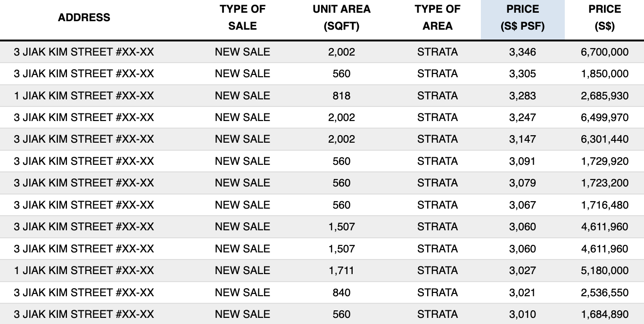Sort by TYPE OF SALE column header

pos(242,18)
